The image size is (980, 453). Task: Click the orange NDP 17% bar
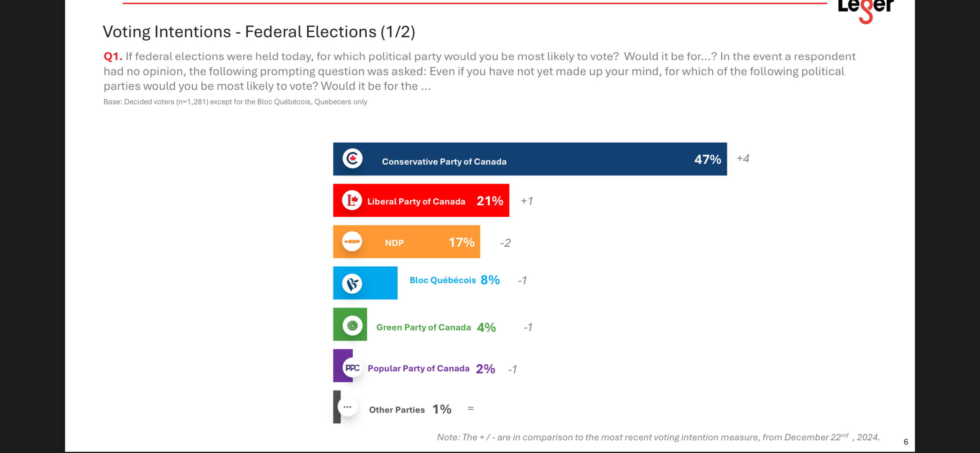point(406,242)
